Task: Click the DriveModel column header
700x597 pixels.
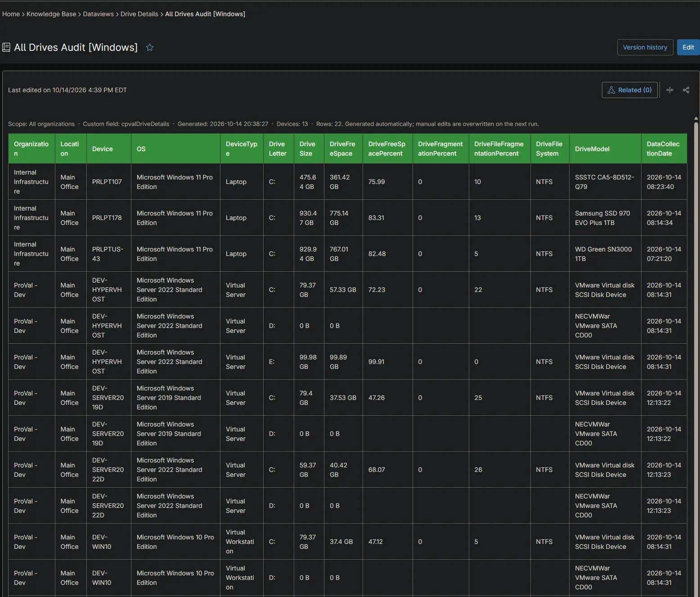Action: [605, 148]
